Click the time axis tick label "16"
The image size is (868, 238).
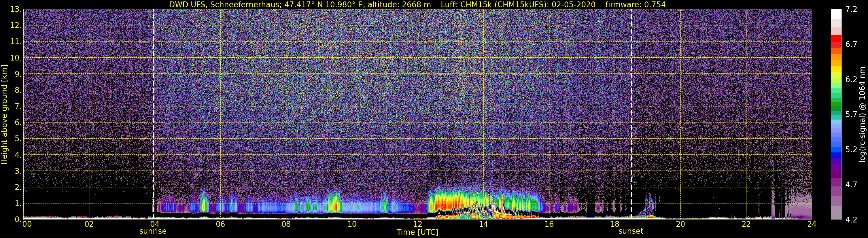[549, 224]
